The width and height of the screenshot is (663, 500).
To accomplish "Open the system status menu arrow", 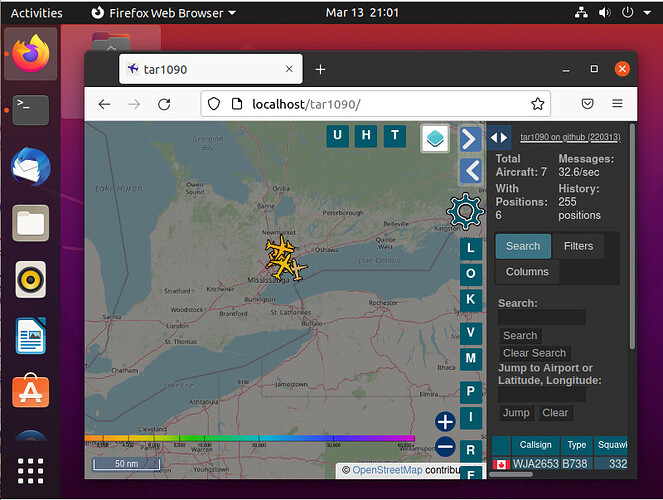I will (x=647, y=13).
